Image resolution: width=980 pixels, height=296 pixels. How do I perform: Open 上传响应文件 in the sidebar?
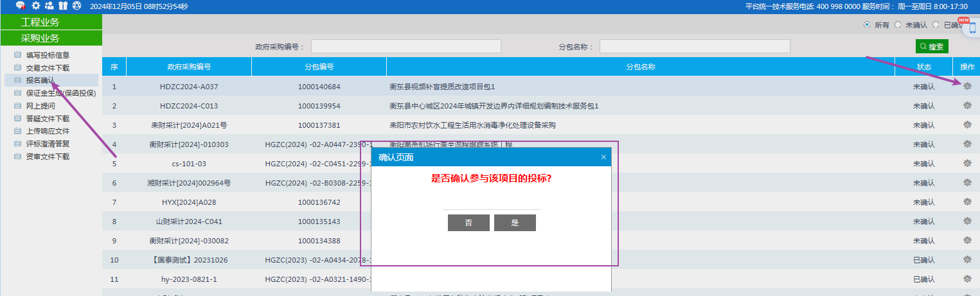pos(48,131)
